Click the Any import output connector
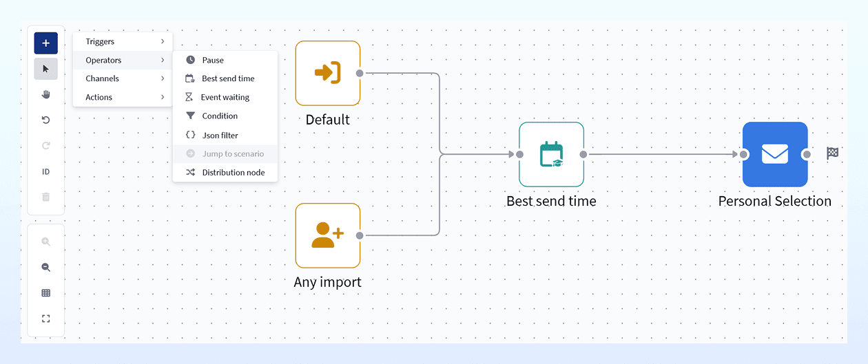 (x=360, y=235)
